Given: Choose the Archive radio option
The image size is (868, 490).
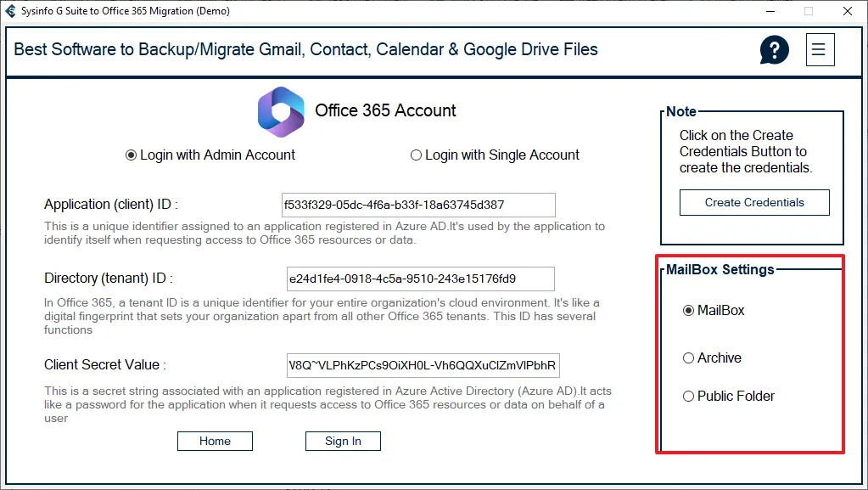Looking at the screenshot, I should [x=712, y=358].
